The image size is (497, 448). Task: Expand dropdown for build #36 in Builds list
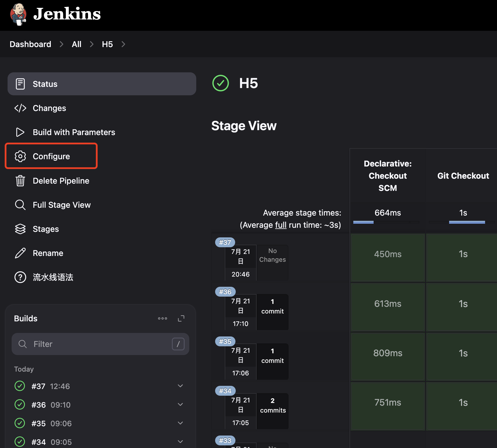[x=180, y=405]
